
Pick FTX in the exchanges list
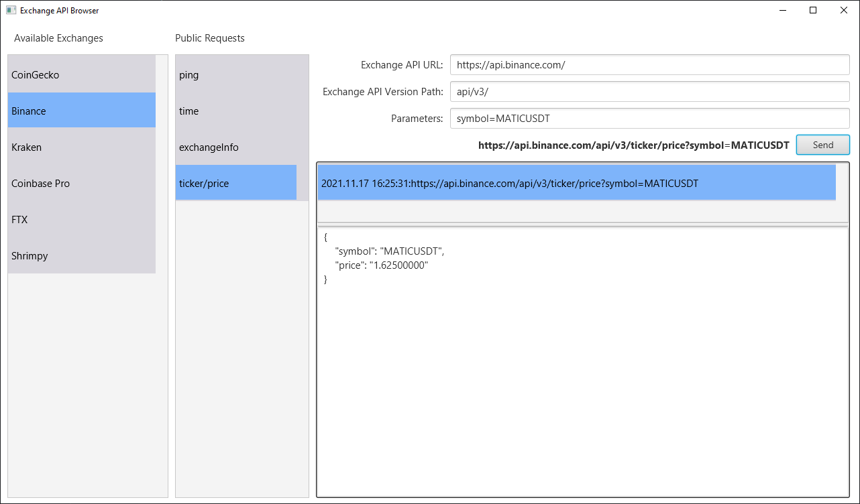tap(81, 220)
